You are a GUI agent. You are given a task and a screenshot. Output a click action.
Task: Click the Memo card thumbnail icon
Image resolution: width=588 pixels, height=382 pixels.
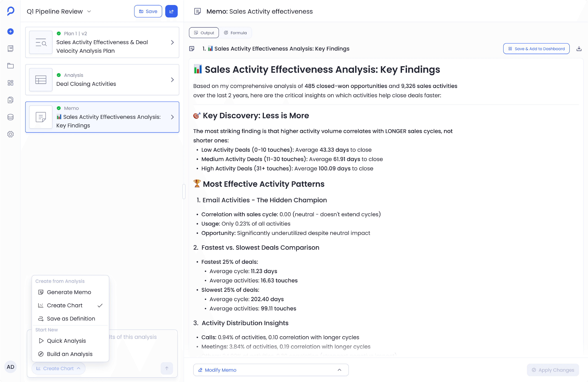click(41, 117)
